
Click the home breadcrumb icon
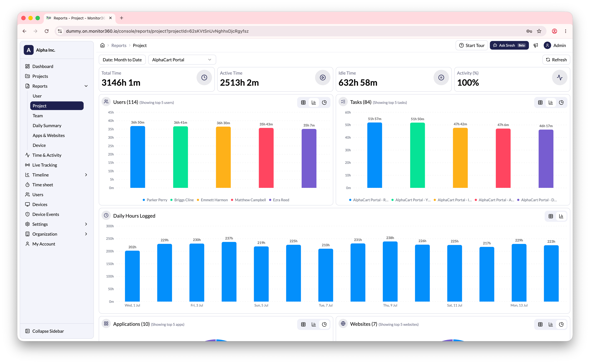click(x=102, y=45)
